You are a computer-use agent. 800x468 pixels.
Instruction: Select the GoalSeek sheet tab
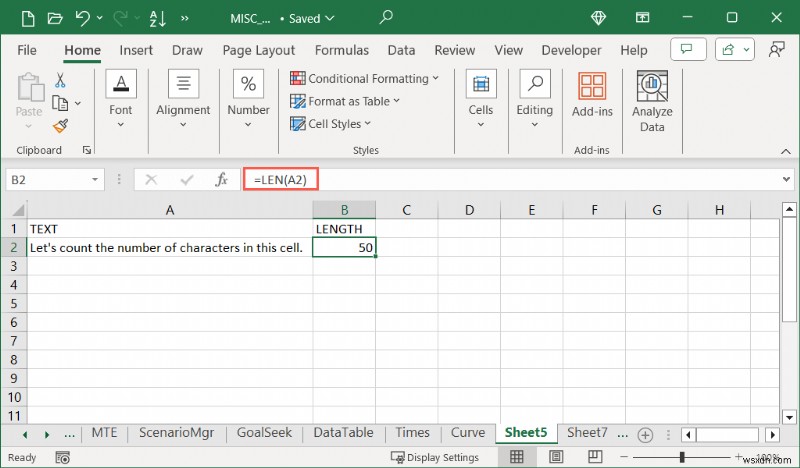(x=264, y=433)
